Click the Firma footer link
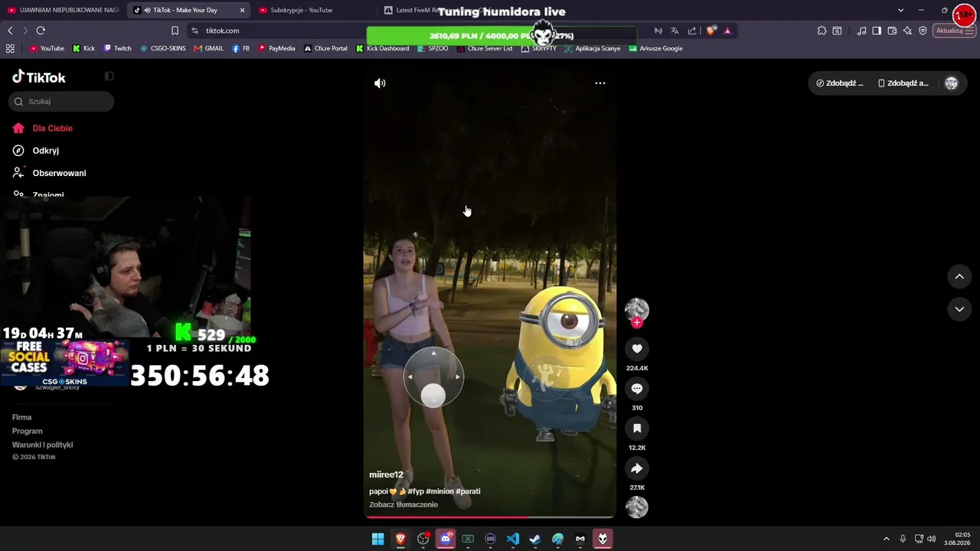980x551 pixels. (x=21, y=417)
